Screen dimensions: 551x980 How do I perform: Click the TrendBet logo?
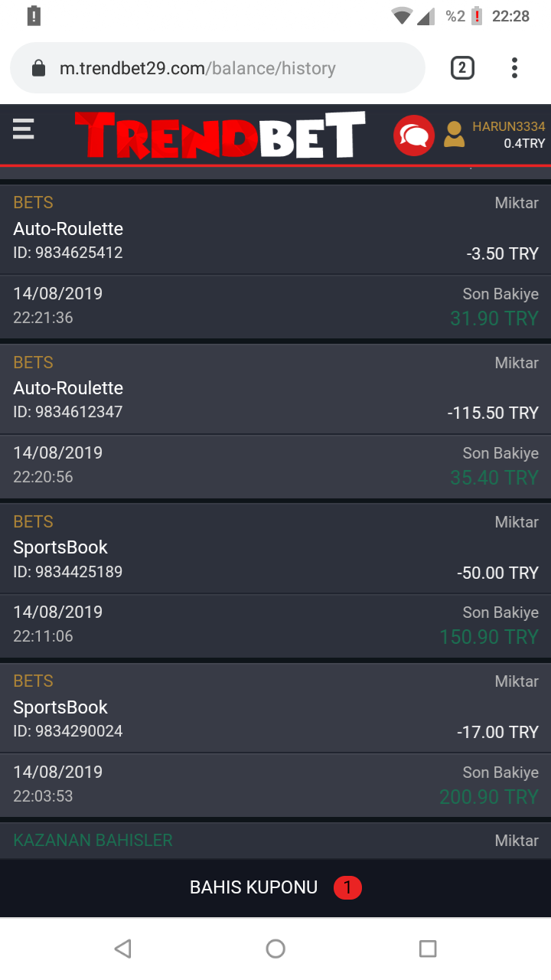coord(220,135)
